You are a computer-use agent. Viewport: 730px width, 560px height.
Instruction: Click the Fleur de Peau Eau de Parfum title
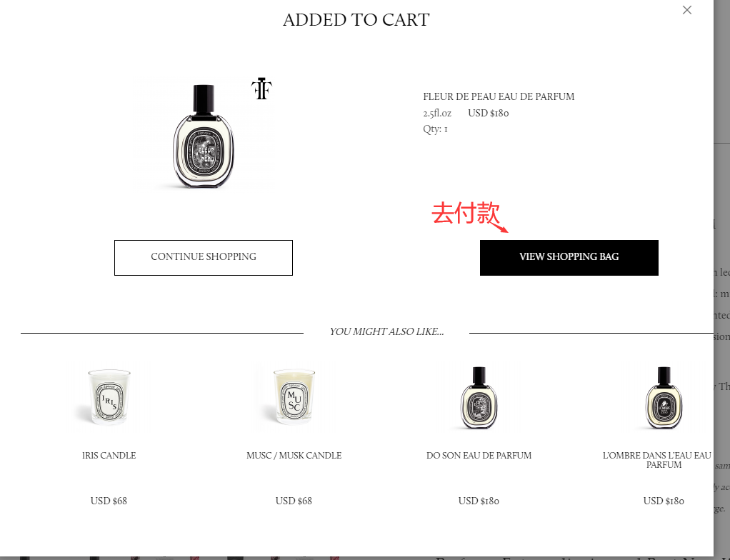499,97
